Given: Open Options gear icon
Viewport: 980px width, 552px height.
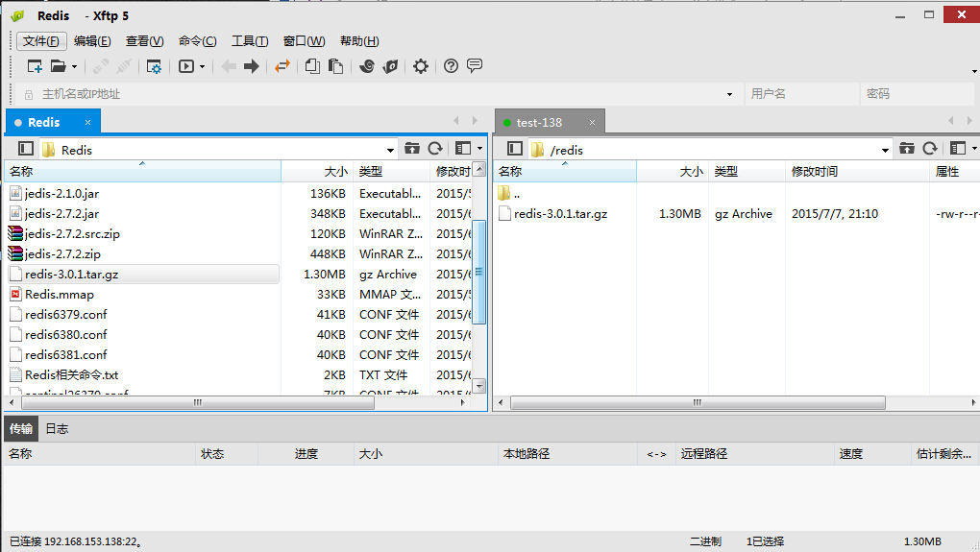Looking at the screenshot, I should (421, 66).
